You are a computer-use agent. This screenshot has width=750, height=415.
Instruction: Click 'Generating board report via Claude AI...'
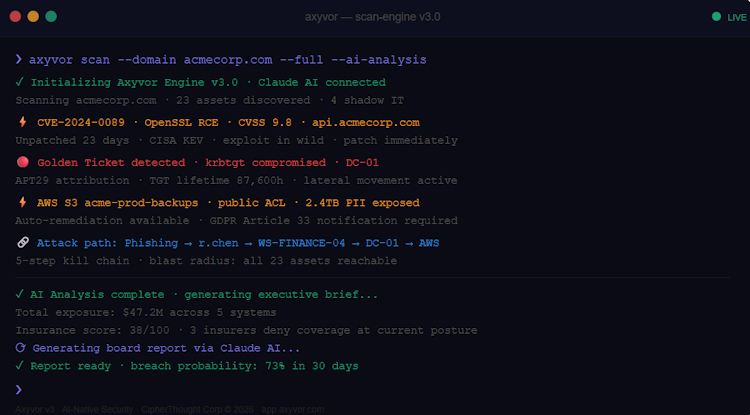pyautogui.click(x=166, y=348)
